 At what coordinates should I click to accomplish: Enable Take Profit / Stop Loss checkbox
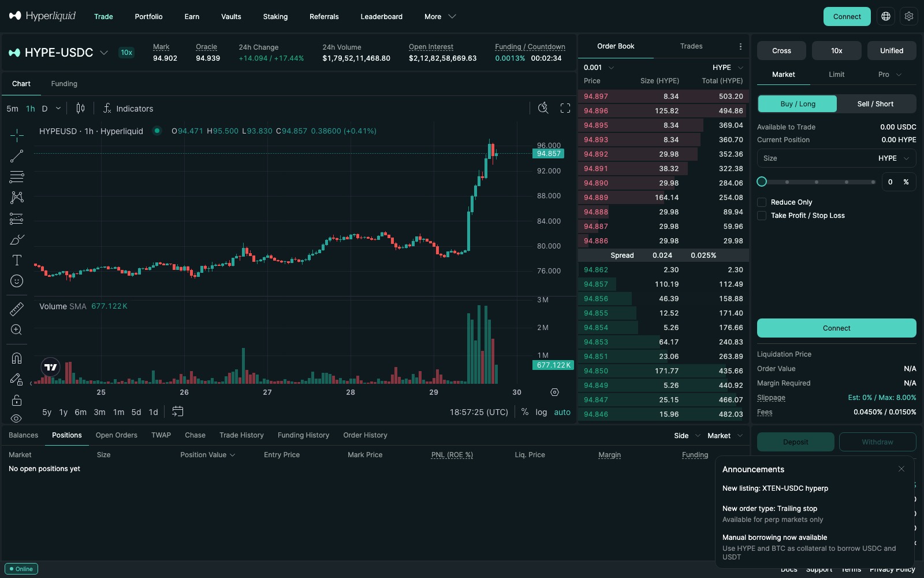[762, 216]
